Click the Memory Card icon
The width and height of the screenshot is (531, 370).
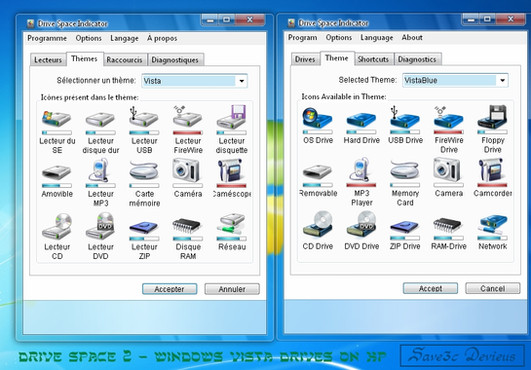click(x=405, y=171)
